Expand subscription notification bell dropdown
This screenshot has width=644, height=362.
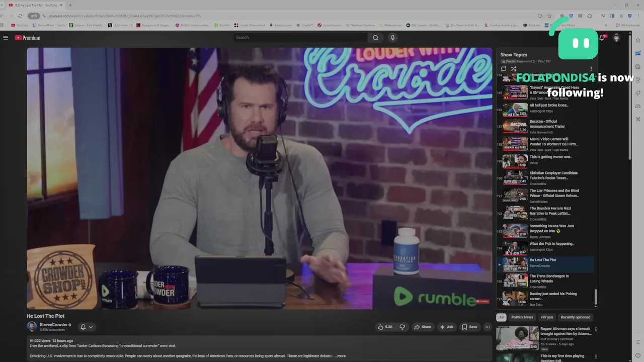(x=87, y=327)
